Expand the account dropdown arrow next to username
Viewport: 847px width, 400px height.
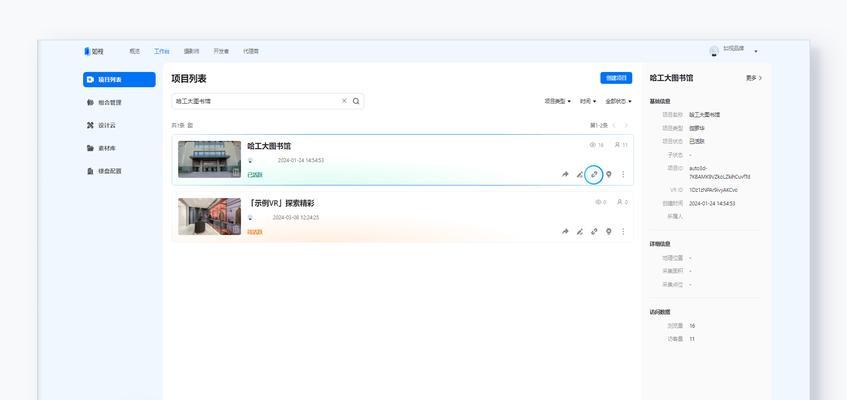[756, 51]
